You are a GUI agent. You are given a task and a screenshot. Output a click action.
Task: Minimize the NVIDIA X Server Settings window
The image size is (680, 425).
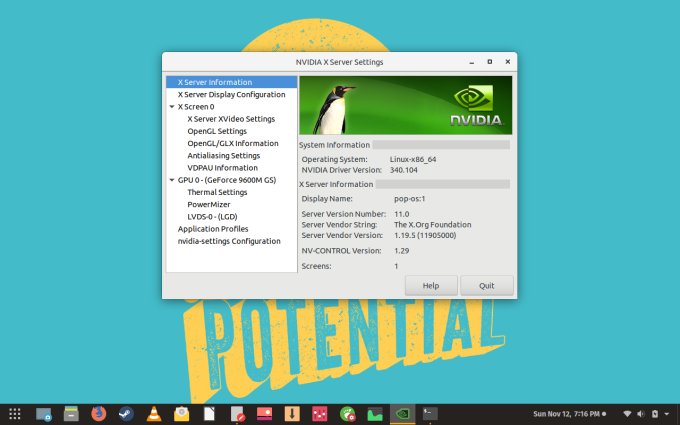pos(472,62)
